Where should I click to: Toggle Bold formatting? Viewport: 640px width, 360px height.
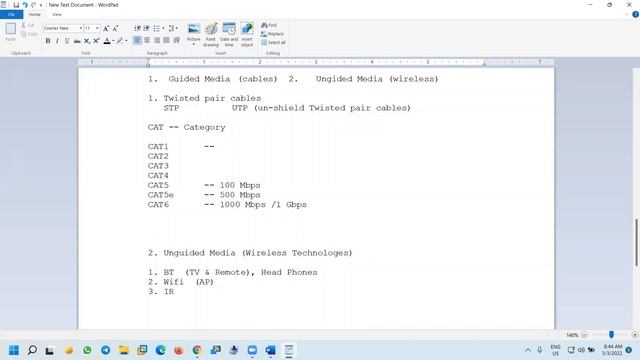pos(48,41)
